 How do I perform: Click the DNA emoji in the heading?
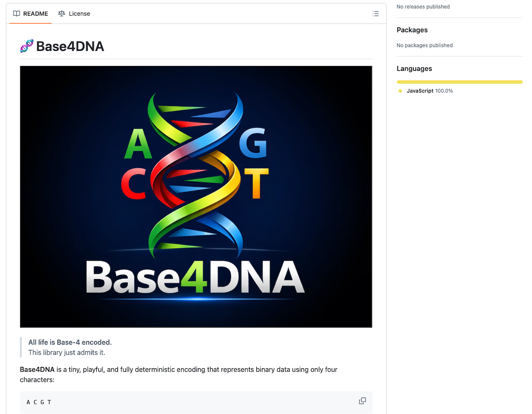[27, 46]
